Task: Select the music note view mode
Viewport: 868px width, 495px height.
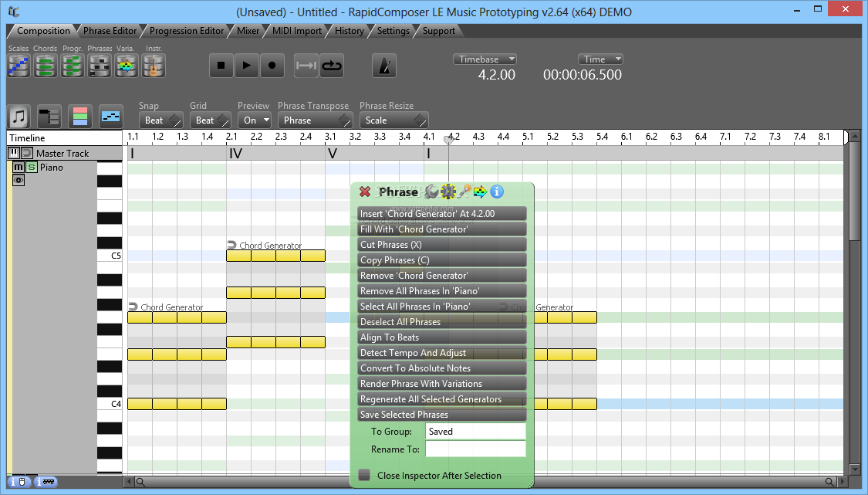Action: tap(19, 117)
